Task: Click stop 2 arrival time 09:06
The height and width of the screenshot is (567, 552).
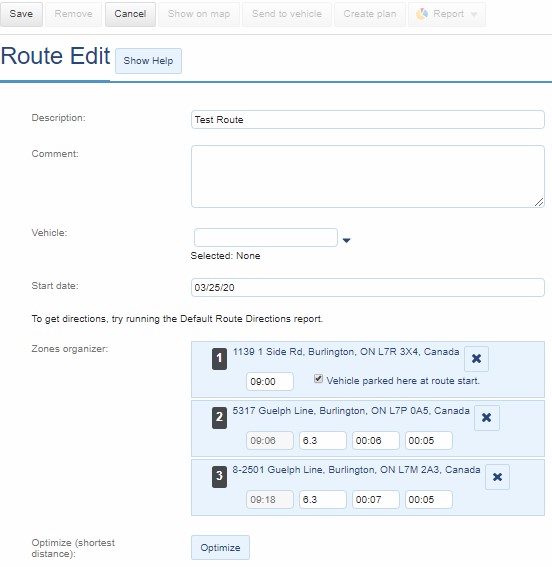Action: [270, 440]
